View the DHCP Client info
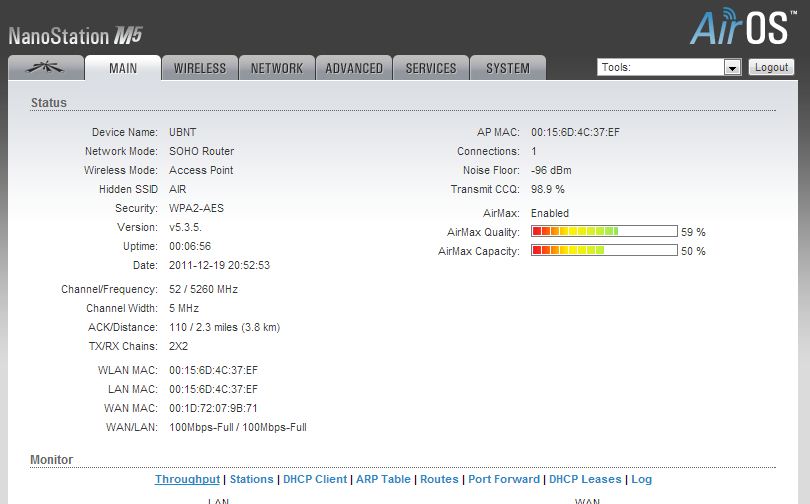Viewport: 810px width, 504px height. (315, 479)
